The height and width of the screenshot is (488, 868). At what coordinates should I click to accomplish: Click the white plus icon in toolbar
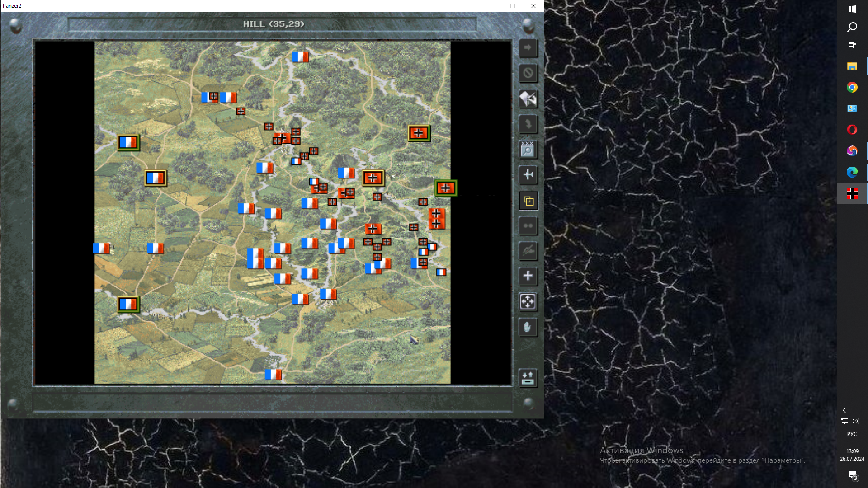click(528, 276)
